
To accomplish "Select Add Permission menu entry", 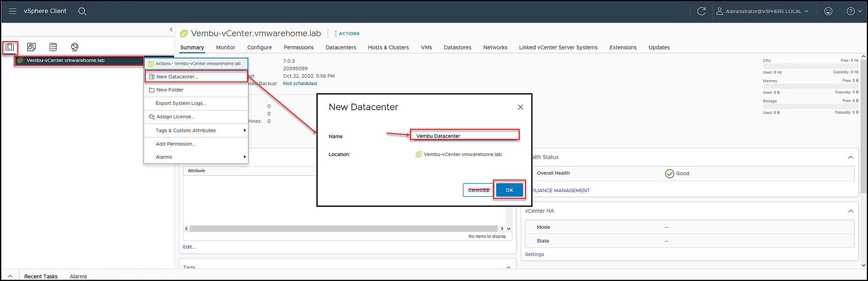I will (x=196, y=144).
